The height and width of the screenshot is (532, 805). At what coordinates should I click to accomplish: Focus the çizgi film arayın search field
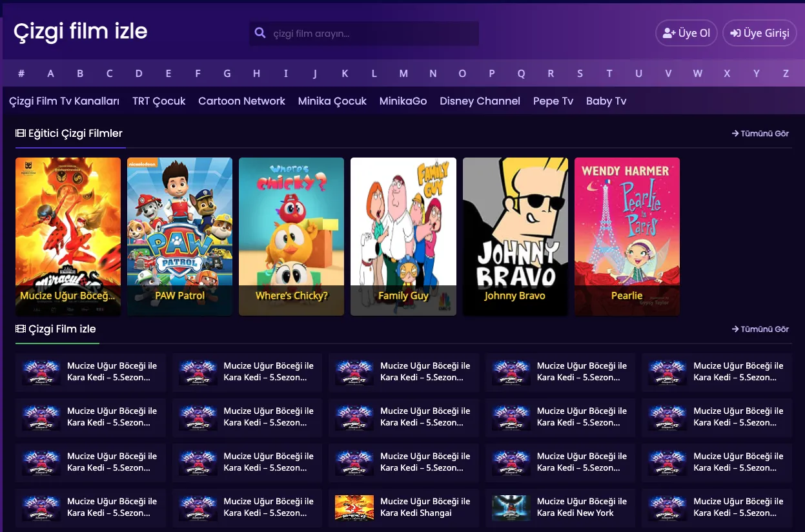(x=364, y=34)
